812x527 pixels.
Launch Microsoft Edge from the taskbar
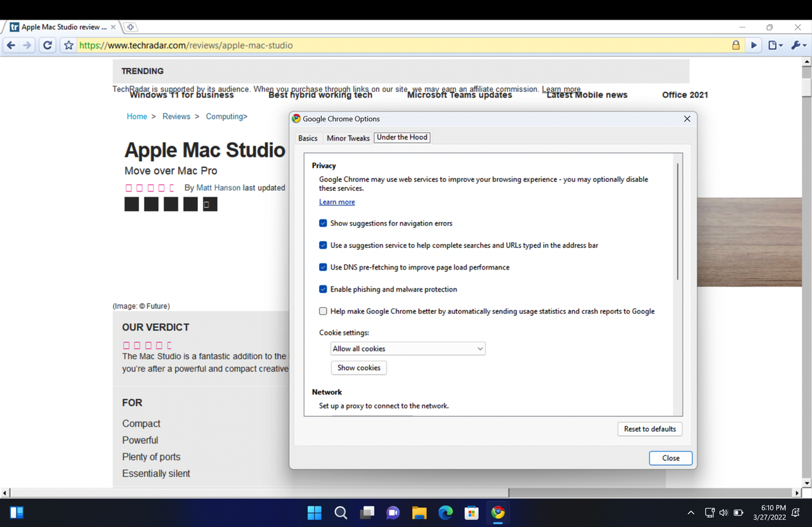coord(445,512)
